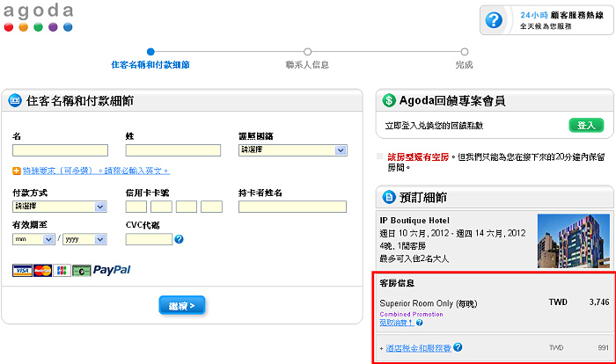This screenshot has height=364, width=616.
Task: Click the Superior Room Only text
Action: (x=416, y=303)
